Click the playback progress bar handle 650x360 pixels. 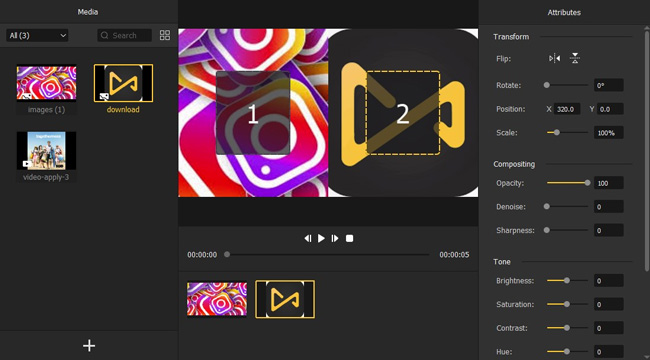227,254
